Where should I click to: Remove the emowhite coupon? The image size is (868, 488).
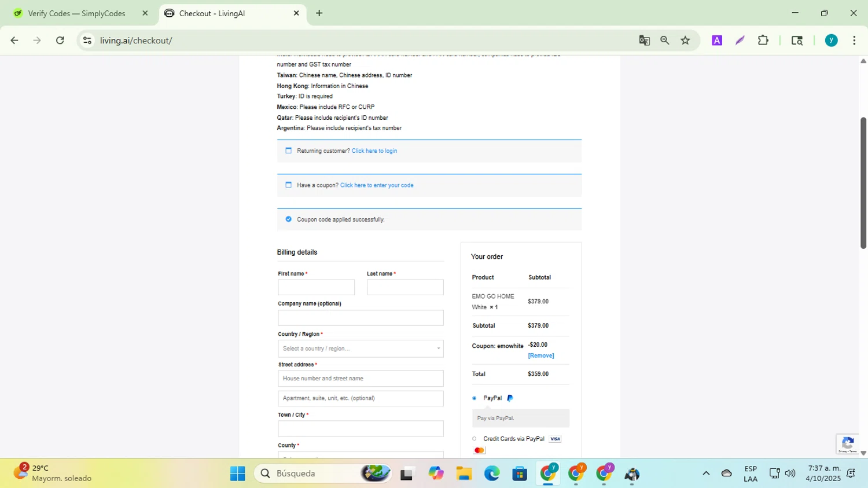click(x=541, y=356)
